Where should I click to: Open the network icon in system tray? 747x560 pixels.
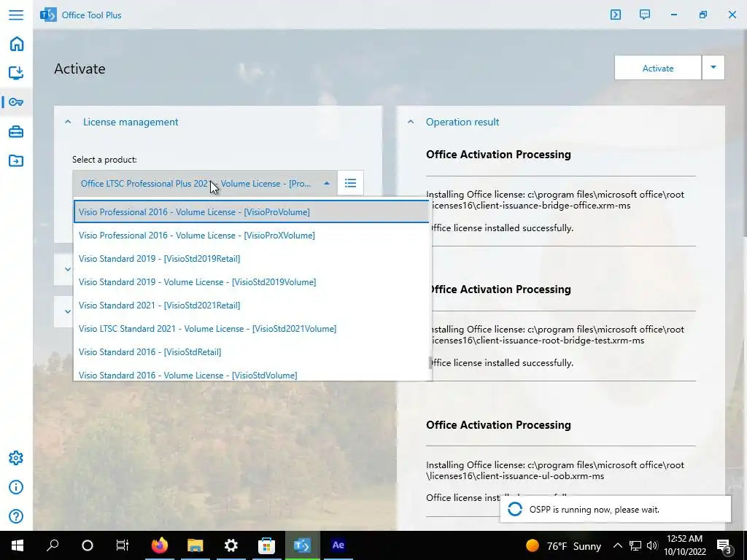635,545
